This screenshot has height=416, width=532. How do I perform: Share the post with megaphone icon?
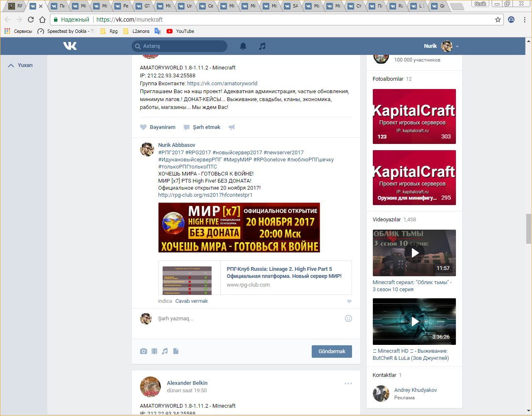tap(232, 127)
